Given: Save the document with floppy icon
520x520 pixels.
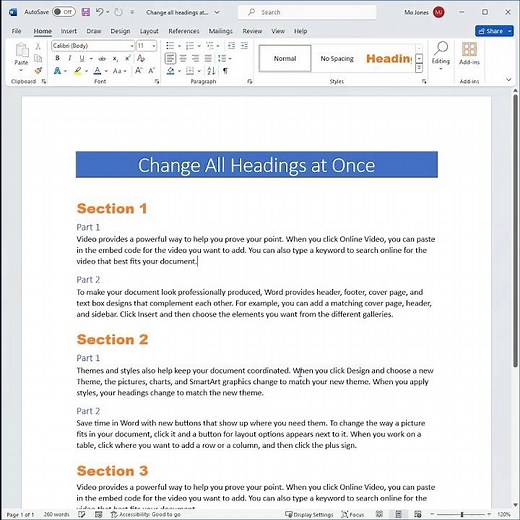Looking at the screenshot, I should 86,12.
